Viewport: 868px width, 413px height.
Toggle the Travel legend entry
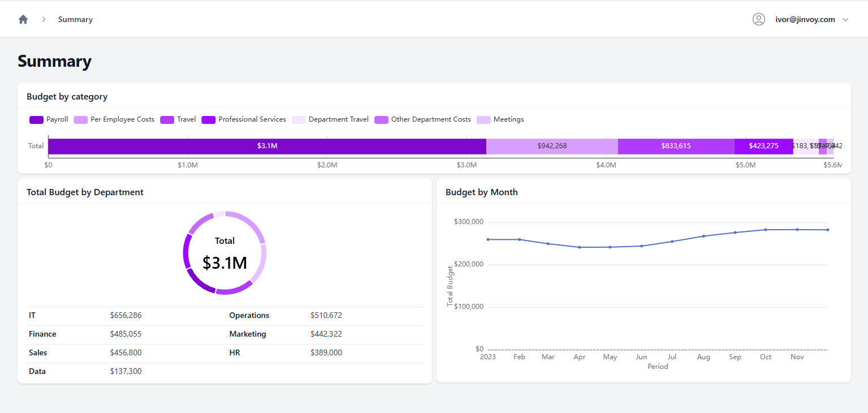(x=178, y=119)
